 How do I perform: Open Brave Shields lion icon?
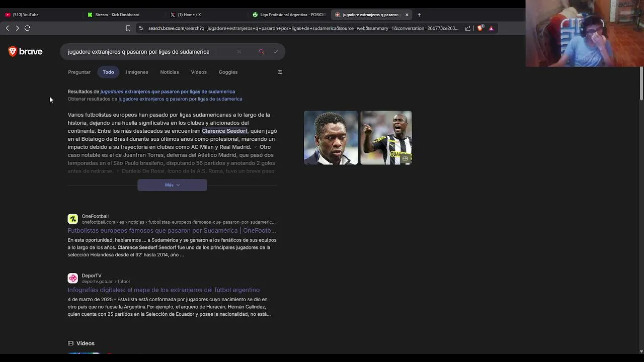480,28
